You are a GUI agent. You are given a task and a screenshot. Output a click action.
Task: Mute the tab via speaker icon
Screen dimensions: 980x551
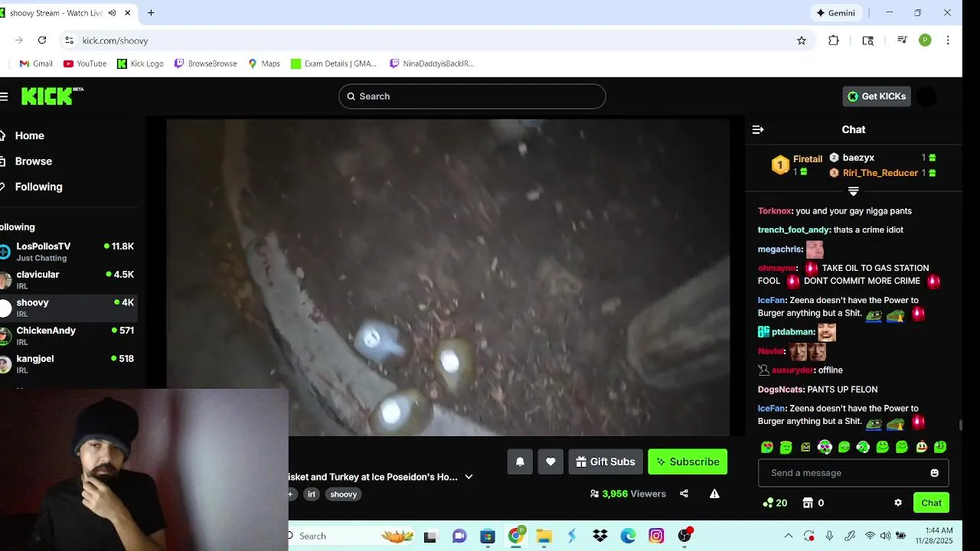(113, 13)
